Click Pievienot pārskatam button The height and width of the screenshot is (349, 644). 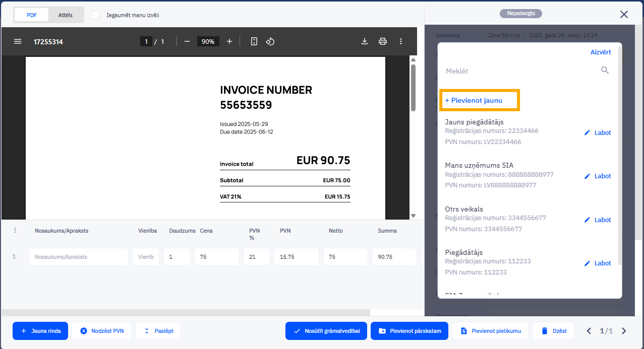(x=409, y=331)
